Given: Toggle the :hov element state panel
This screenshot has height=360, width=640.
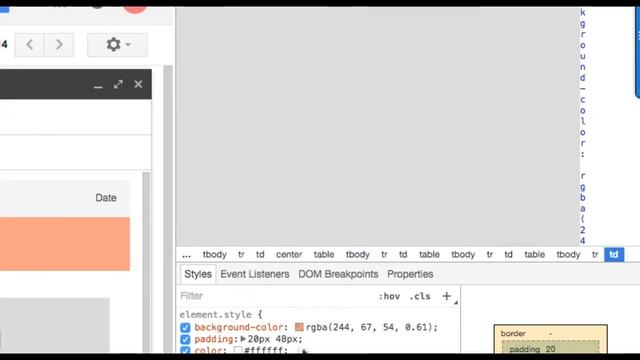Looking at the screenshot, I should click(x=389, y=296).
